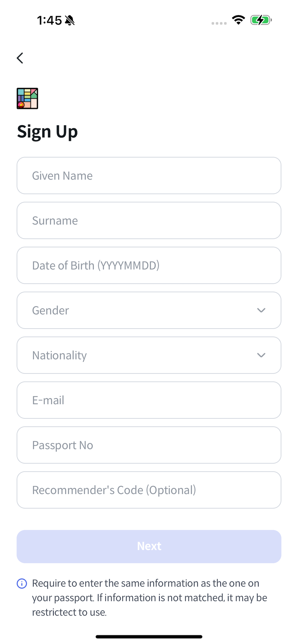The width and height of the screenshot is (298, 644).
Task: Select the Surname input field
Action: point(149,220)
